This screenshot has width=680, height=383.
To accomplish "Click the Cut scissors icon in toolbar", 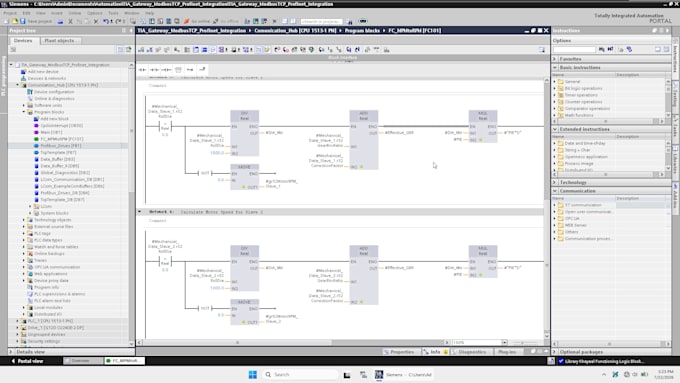I will click(70, 21).
